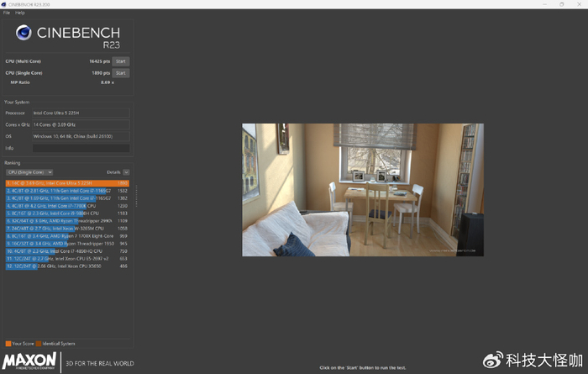
Task: Click the rendered room preview image
Action: click(363, 190)
